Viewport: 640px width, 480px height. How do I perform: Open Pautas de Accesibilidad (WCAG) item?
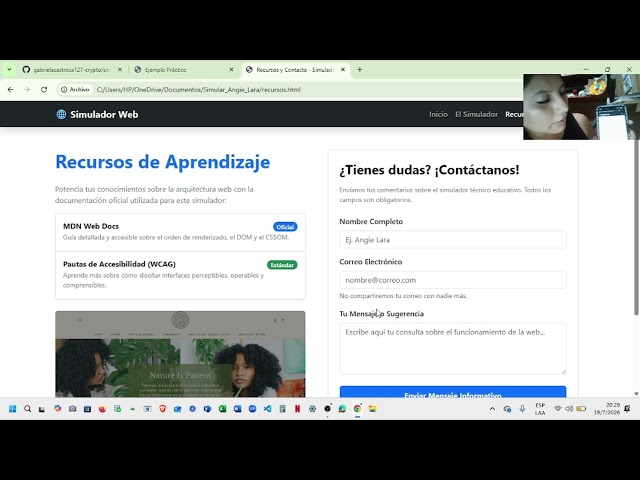(x=180, y=275)
